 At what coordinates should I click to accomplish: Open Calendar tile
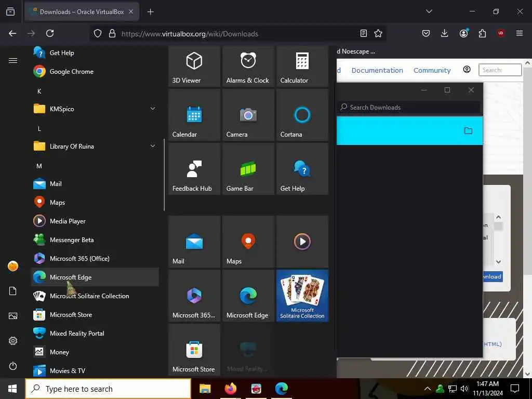point(194,115)
